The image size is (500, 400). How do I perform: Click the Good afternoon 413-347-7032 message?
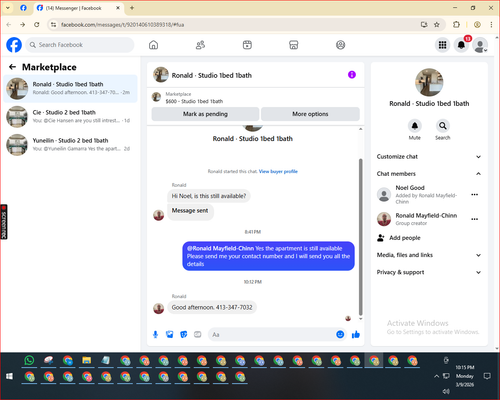click(212, 307)
